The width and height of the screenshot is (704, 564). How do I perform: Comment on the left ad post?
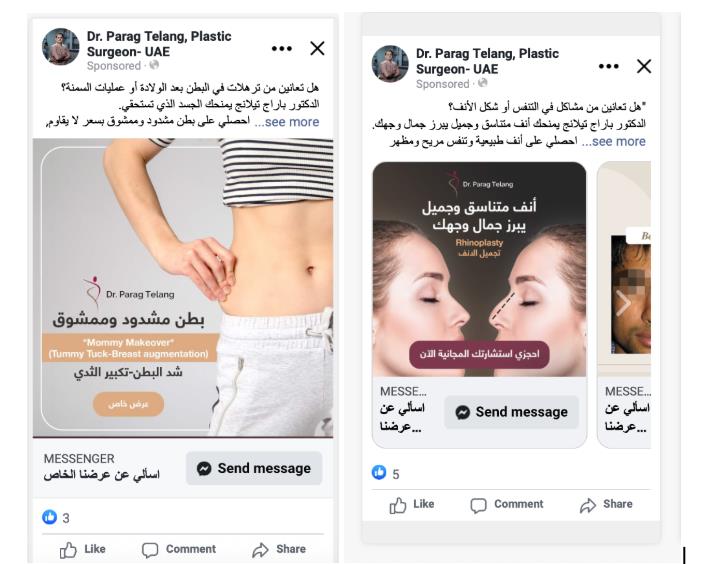tap(179, 549)
